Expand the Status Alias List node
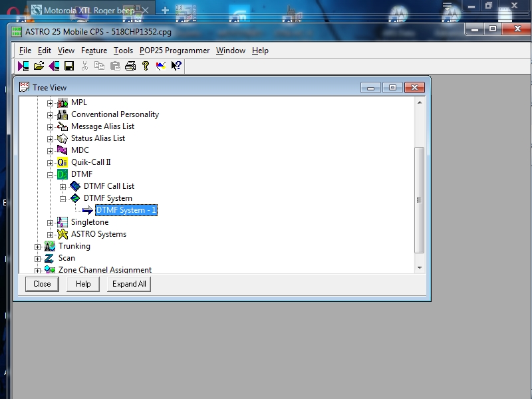This screenshot has width=532, height=399. coord(51,139)
